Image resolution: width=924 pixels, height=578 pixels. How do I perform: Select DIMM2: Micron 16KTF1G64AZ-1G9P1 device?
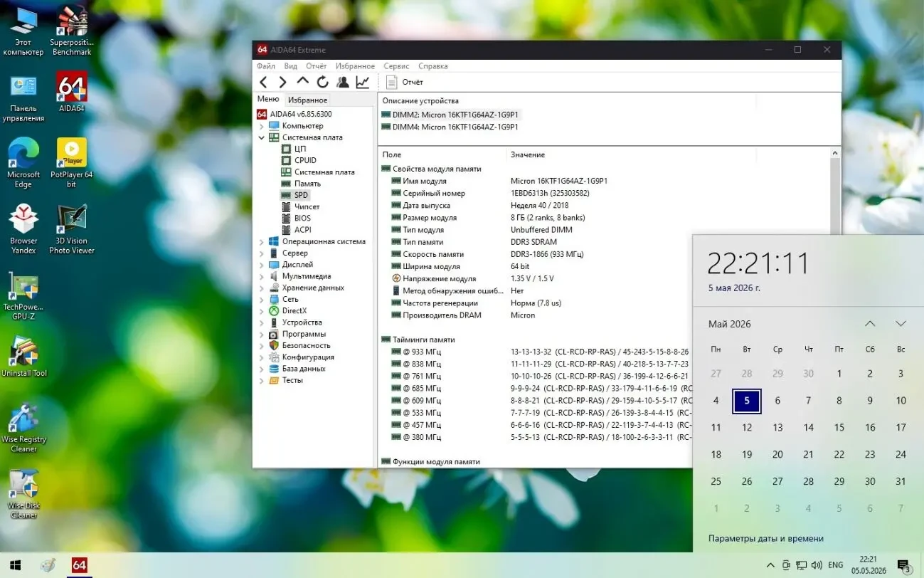(x=450, y=115)
